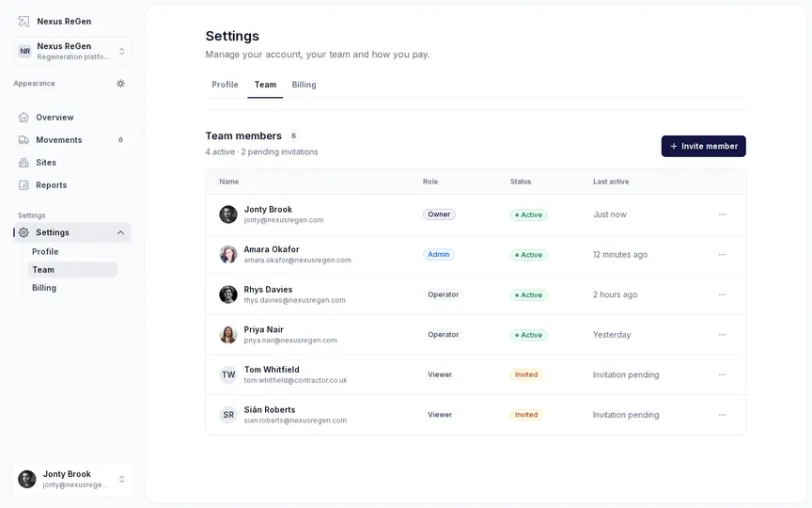Open row actions for Tom Whitfield
Viewport: 812px width, 508px height.
click(x=722, y=374)
